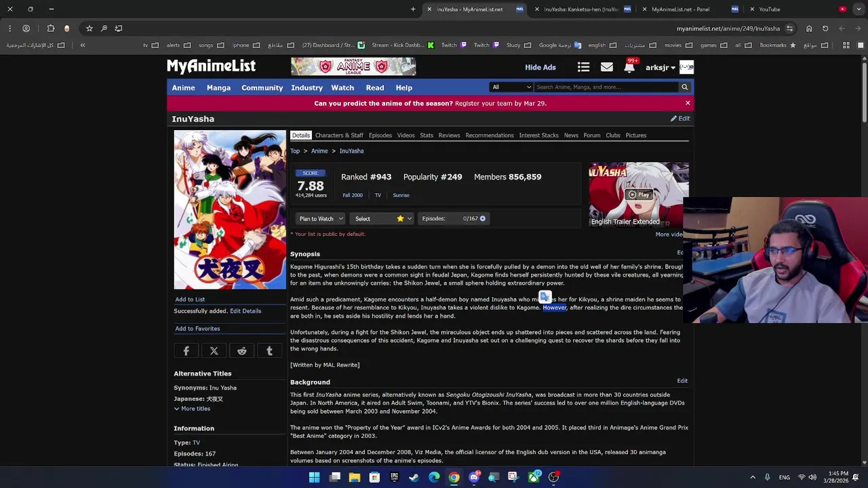This screenshot has width=868, height=488.
Task: Switch to the Reviews tab
Action: point(449,135)
